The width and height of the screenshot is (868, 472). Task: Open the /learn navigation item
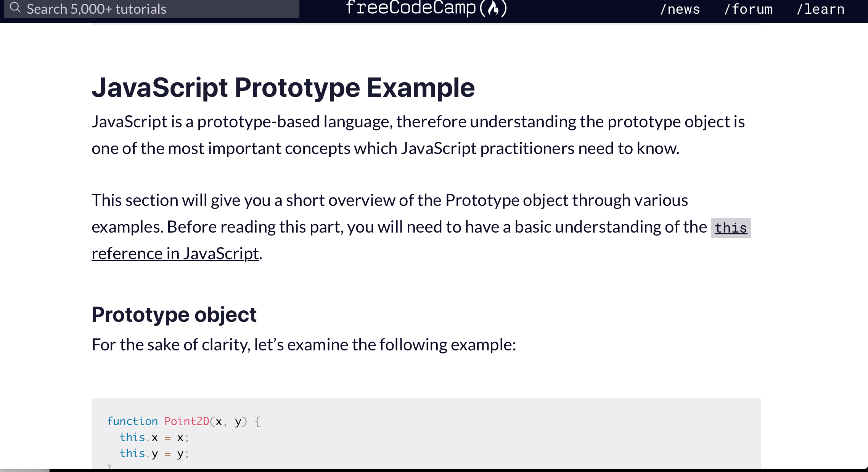pyautogui.click(x=821, y=9)
